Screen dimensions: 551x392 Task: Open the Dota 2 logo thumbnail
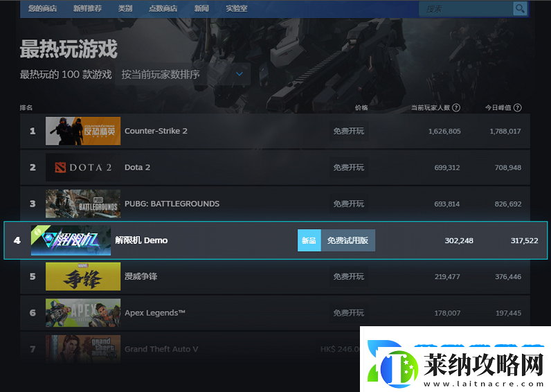tap(83, 168)
